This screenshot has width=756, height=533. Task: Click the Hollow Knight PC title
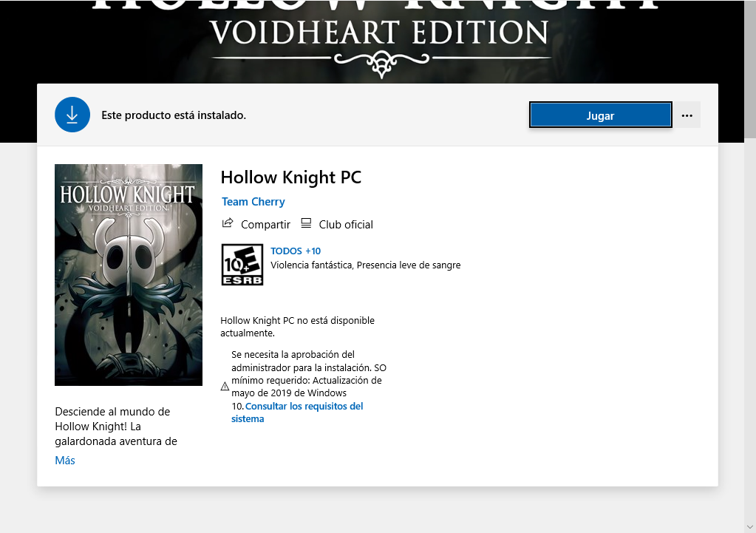[x=290, y=177]
